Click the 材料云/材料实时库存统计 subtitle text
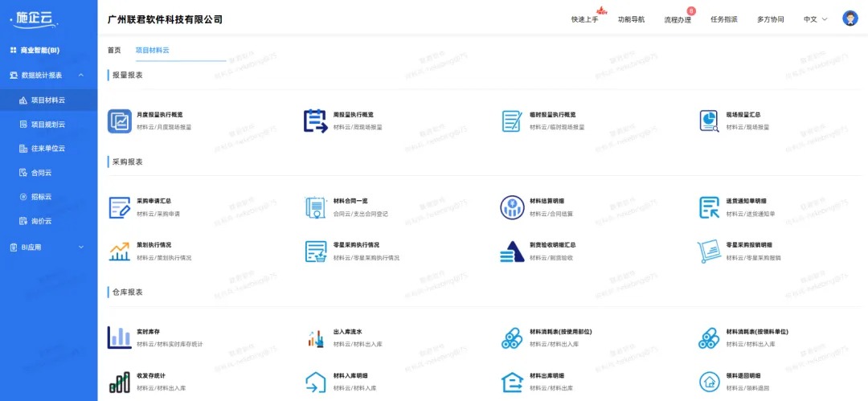This screenshot has height=401, width=868. 170,345
